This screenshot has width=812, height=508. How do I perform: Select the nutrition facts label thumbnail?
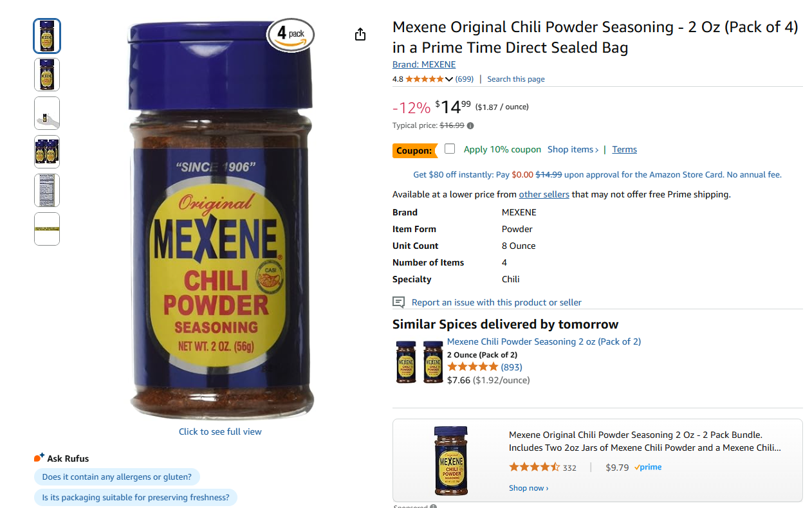[x=47, y=190]
